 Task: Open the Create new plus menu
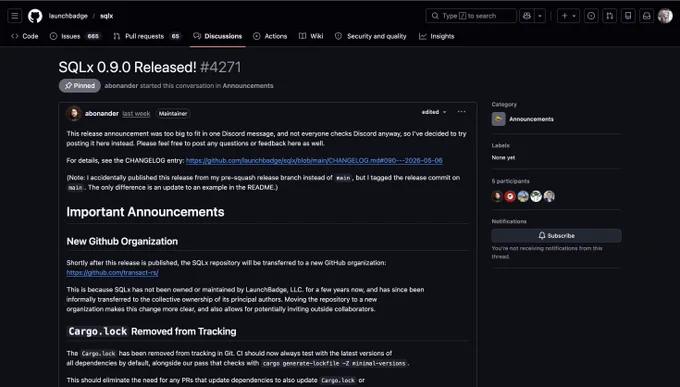(x=568, y=16)
